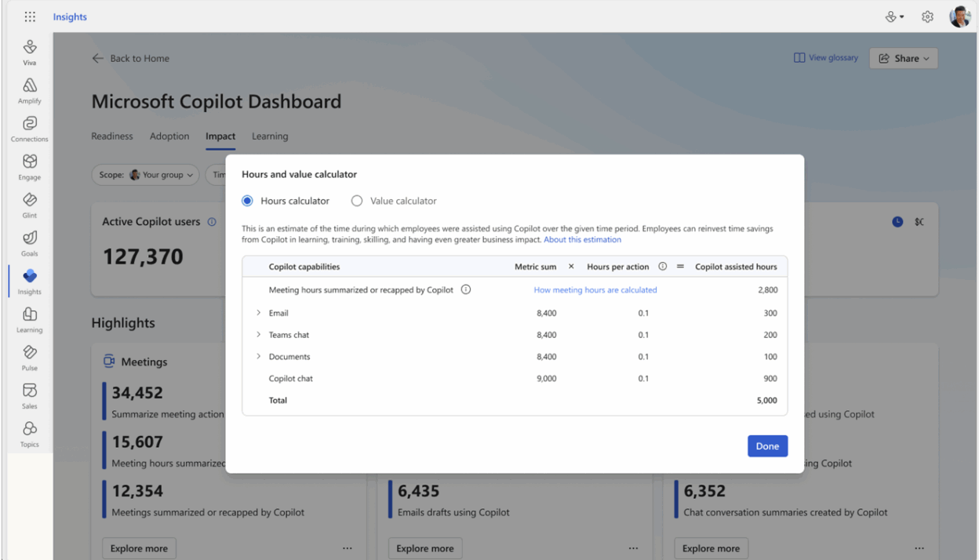Click Copilot chat metric sum 9,000
The image size is (979, 560).
coord(546,379)
